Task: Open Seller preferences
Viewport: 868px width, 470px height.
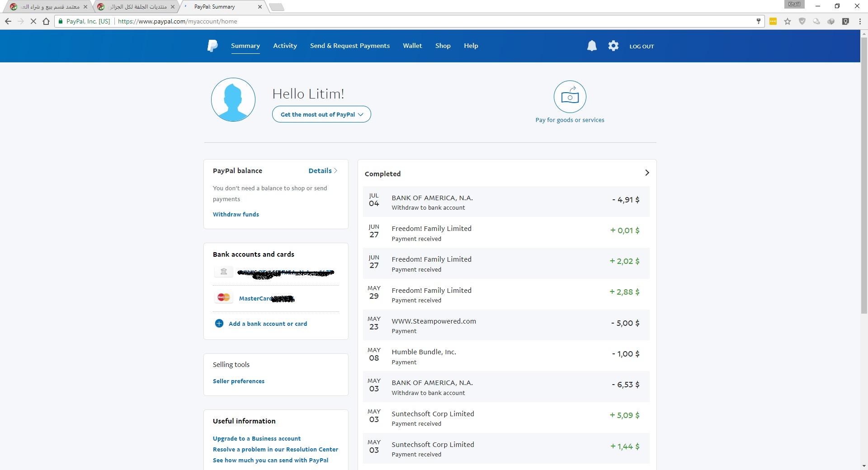Action: coord(239,381)
